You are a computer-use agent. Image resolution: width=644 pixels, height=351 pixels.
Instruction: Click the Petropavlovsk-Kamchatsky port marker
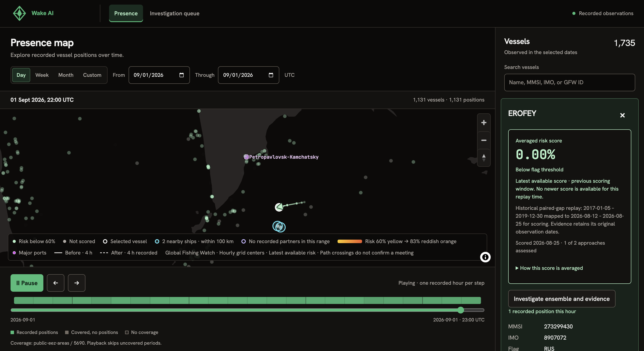[x=246, y=157]
